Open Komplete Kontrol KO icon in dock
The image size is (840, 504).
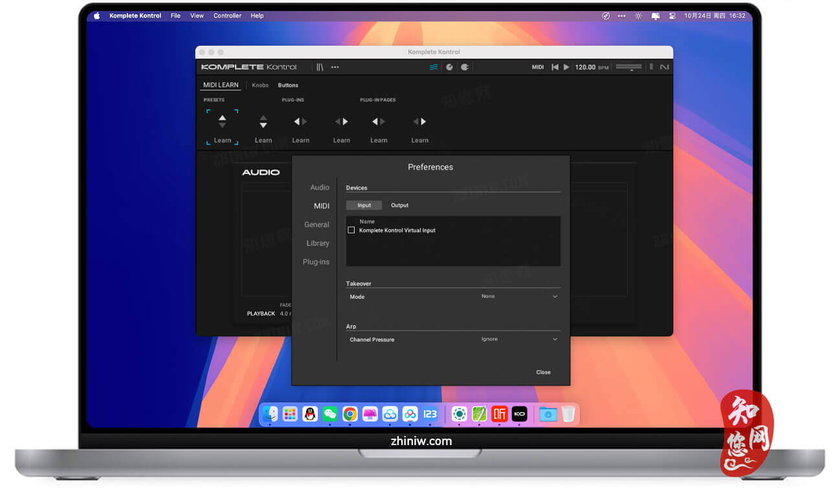pyautogui.click(x=520, y=414)
